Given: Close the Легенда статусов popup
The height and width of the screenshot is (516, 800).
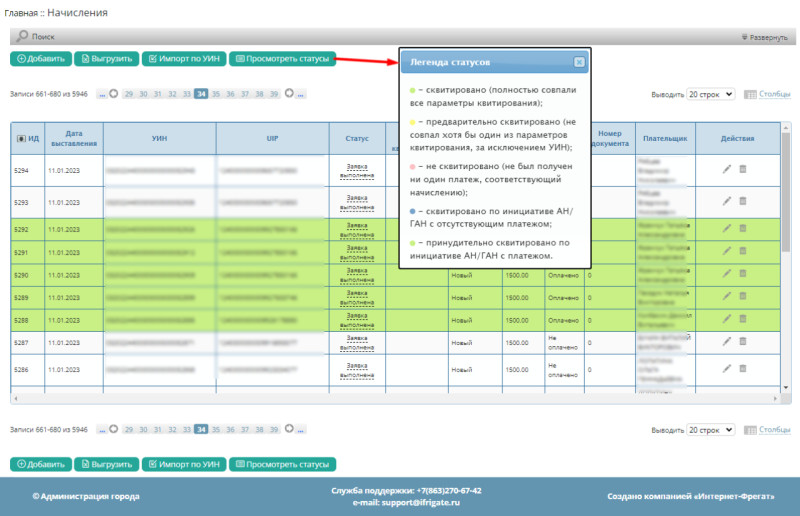Looking at the screenshot, I should pyautogui.click(x=579, y=62).
